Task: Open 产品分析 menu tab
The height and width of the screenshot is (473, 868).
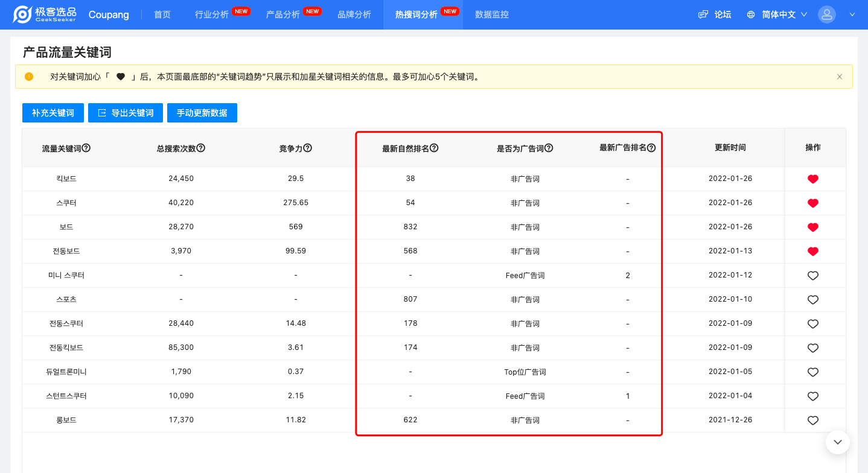Action: [x=283, y=14]
